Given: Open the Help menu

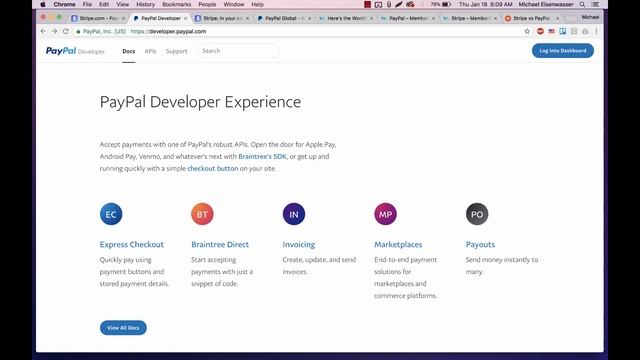Looking at the screenshot, I should point(257,4).
